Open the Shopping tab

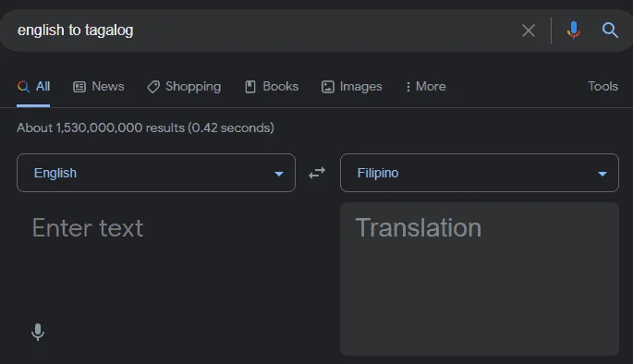click(184, 86)
